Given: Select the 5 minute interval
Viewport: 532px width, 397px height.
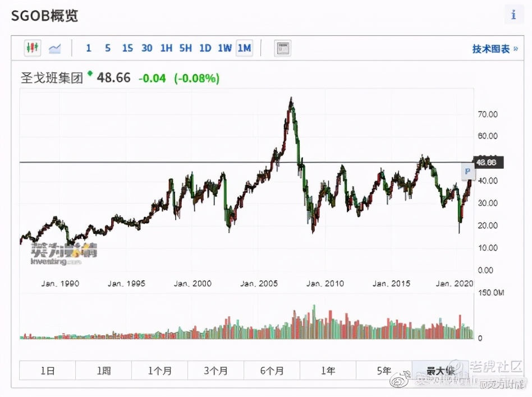Looking at the screenshot, I should click(108, 48).
